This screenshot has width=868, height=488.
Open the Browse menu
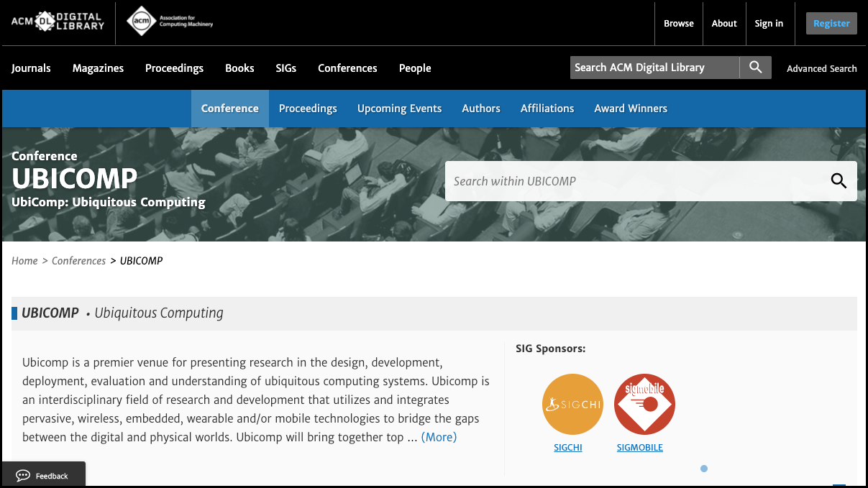pyautogui.click(x=679, y=24)
